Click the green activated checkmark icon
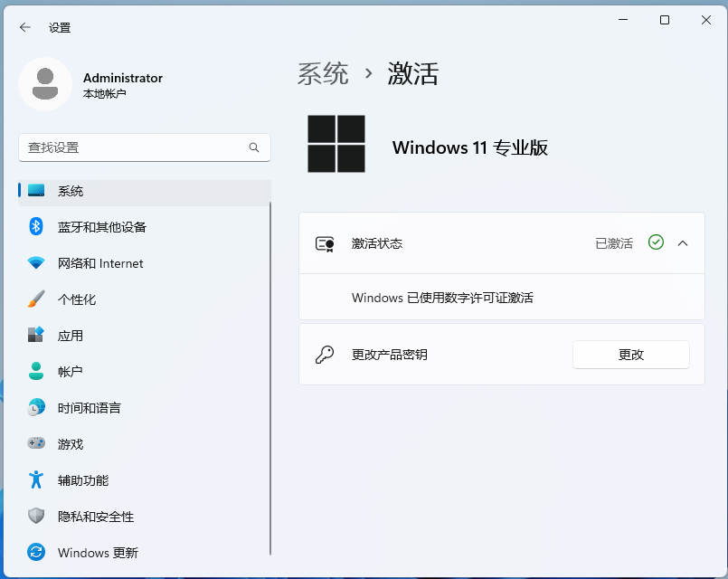The width and height of the screenshot is (728, 579). pyautogui.click(x=656, y=242)
